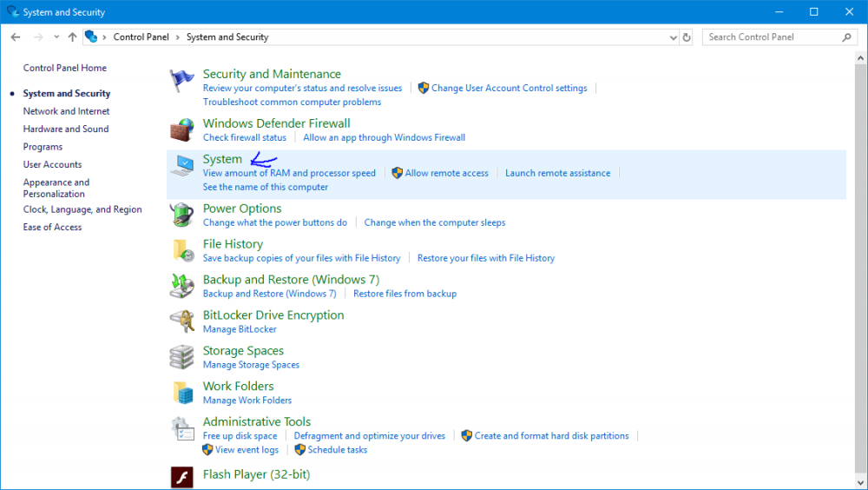Image resolution: width=868 pixels, height=490 pixels.
Task: Expand chevron before Control Panel breadcrumb
Action: (104, 37)
